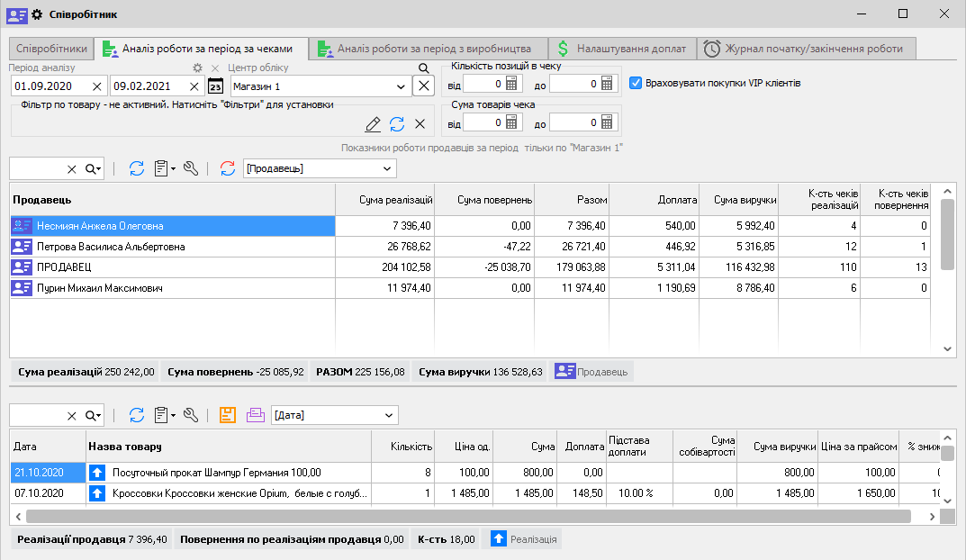
Task: Click the blue refresh icon above sellers table
Action: (x=137, y=168)
